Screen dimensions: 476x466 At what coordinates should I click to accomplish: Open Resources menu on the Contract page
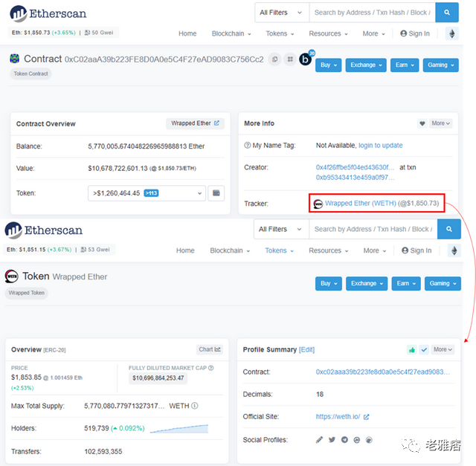coord(328,33)
